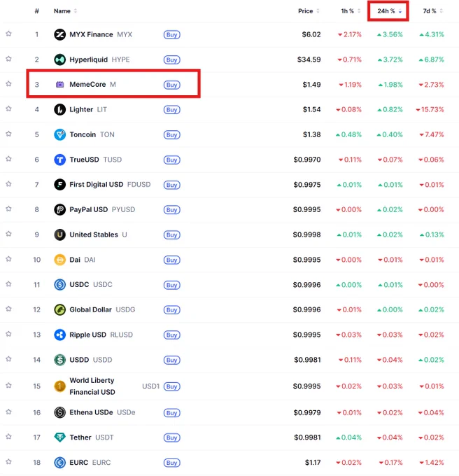Click the Lighter coin logo
459x476 pixels.
[59, 110]
